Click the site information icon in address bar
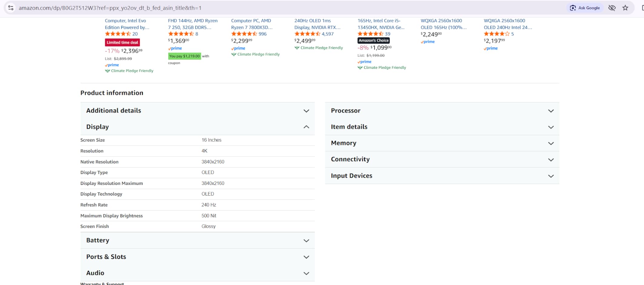This screenshot has height=285, width=644. 11,8
